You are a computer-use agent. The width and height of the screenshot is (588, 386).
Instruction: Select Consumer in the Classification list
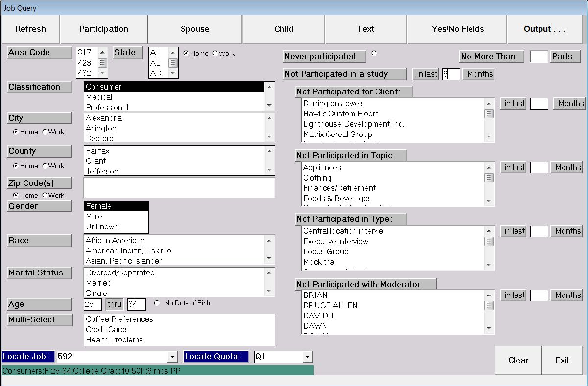click(x=174, y=87)
